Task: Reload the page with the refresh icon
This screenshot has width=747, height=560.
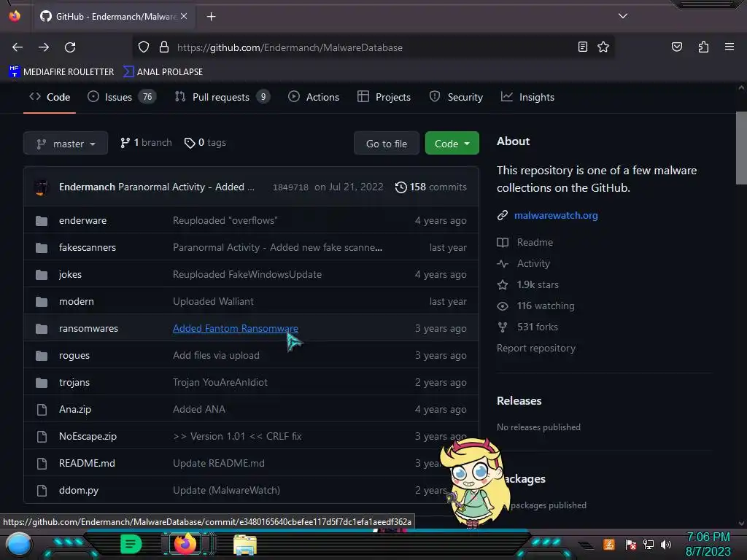Action: (70, 47)
